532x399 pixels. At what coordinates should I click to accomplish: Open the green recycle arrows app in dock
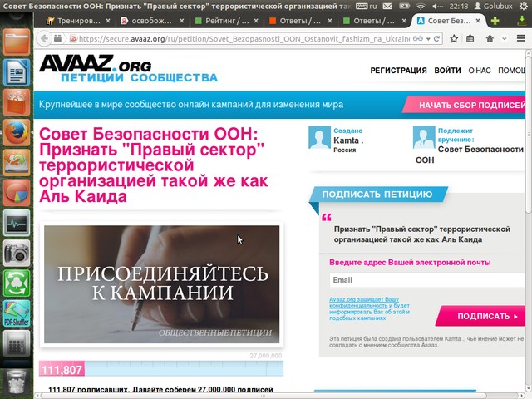(17, 283)
